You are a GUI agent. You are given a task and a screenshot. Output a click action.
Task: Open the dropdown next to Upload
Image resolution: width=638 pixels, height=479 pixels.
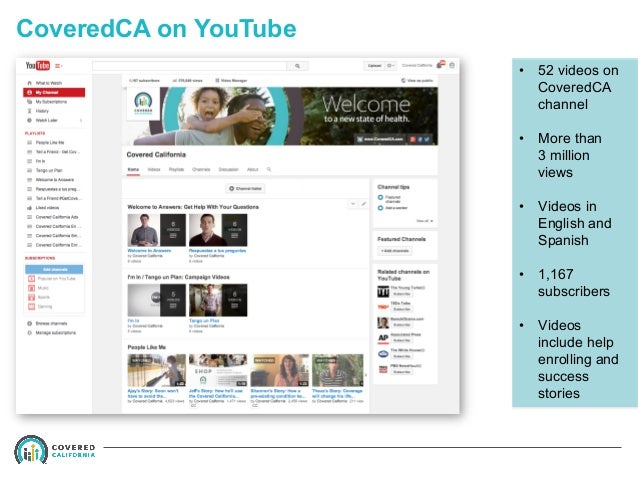point(390,66)
